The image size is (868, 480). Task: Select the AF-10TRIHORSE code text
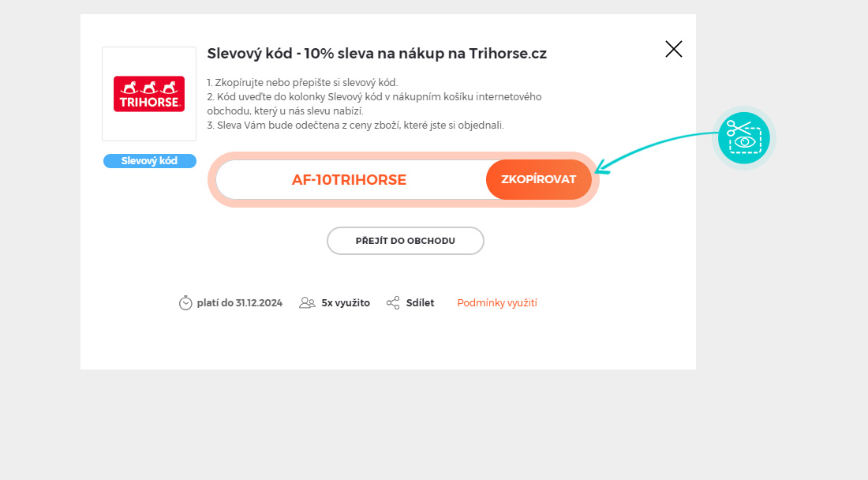(349, 180)
